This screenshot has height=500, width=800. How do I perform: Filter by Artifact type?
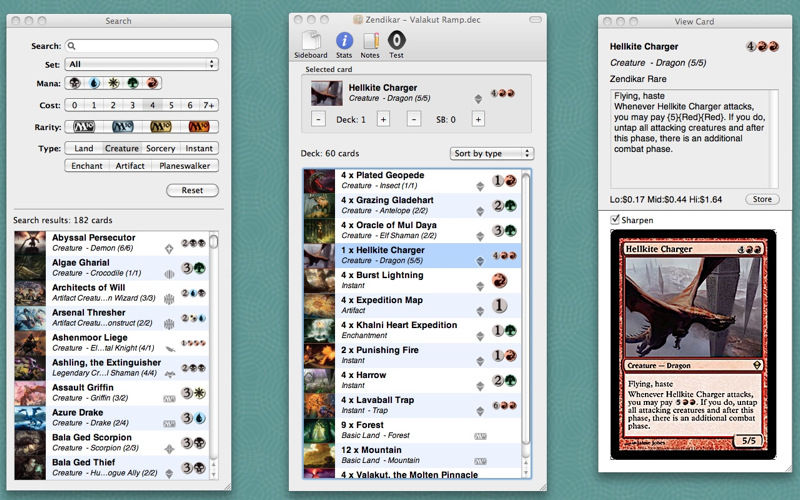pyautogui.click(x=130, y=166)
